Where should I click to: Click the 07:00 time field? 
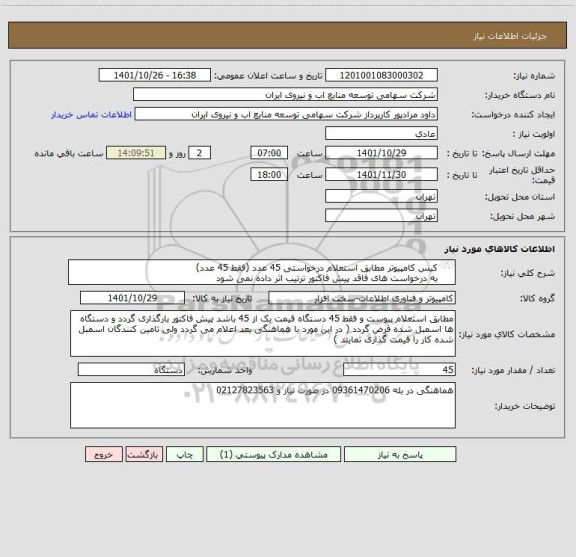coord(269,153)
